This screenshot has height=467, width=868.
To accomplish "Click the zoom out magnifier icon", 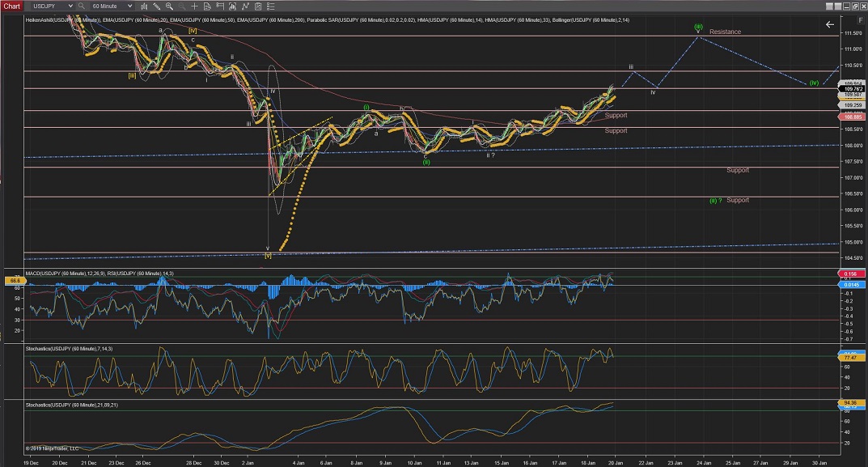I will point(181,6).
